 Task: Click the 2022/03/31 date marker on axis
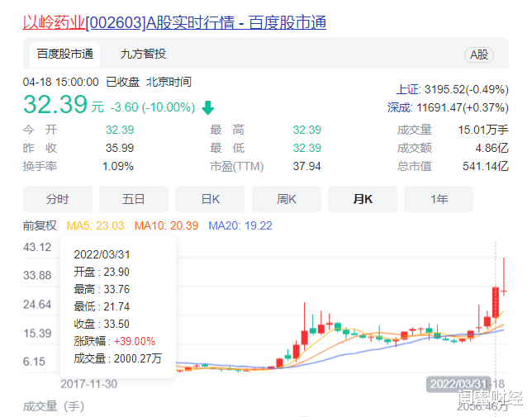tap(458, 384)
